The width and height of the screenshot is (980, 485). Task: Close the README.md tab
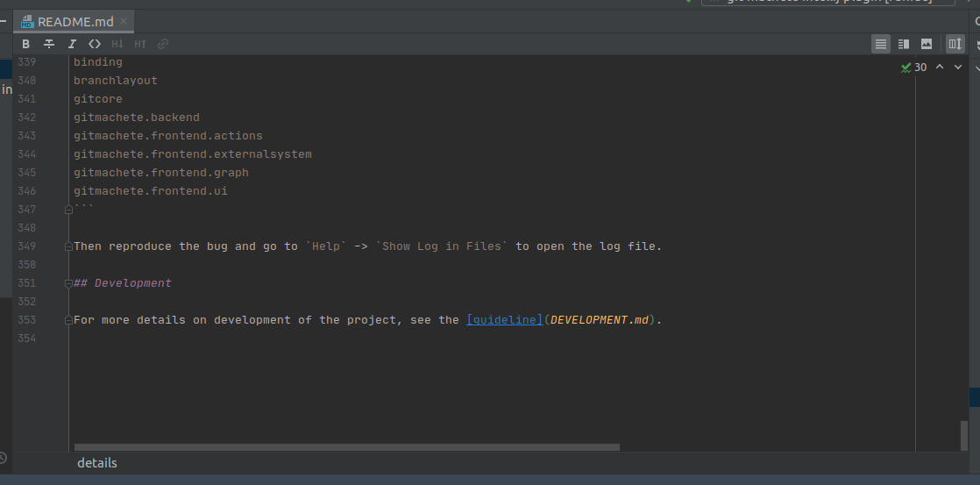124,21
